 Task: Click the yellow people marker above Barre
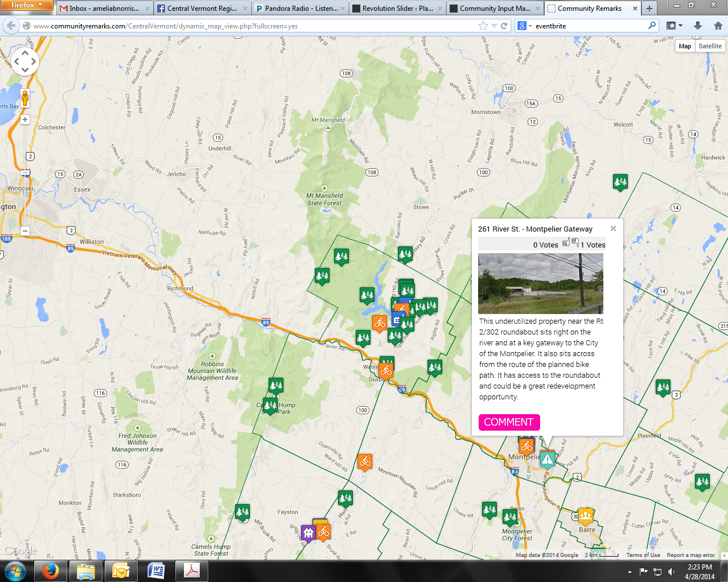point(585,516)
